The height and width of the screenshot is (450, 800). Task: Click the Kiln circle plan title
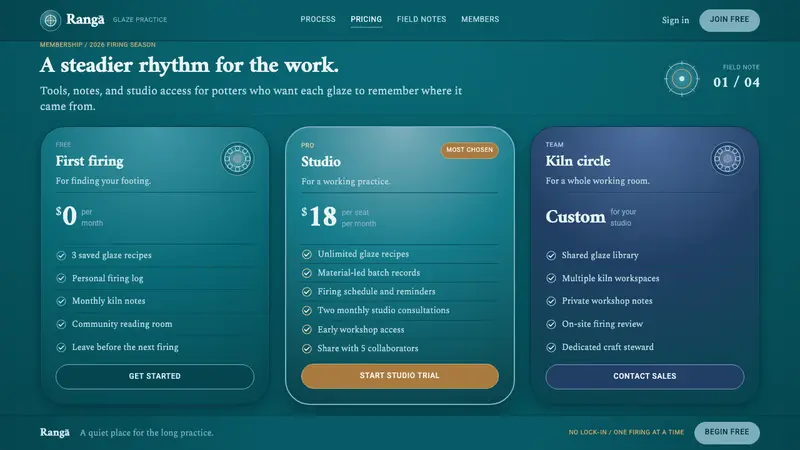[578, 161]
